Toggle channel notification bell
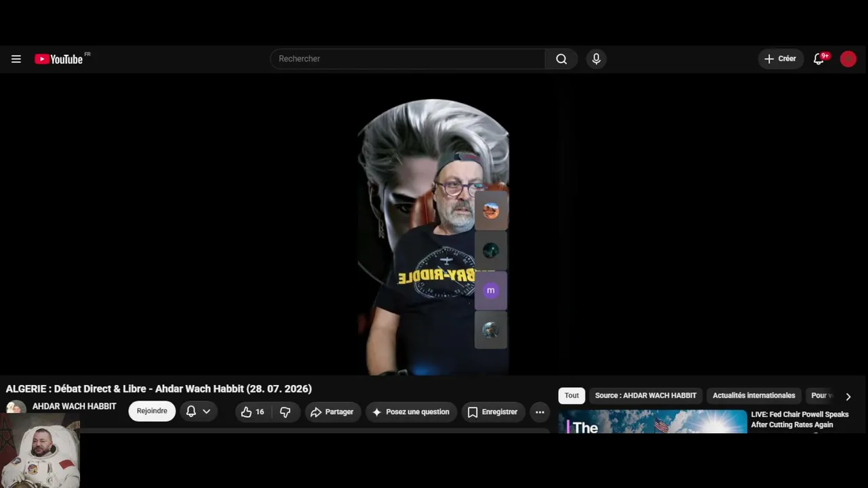868x488 pixels. click(x=191, y=411)
